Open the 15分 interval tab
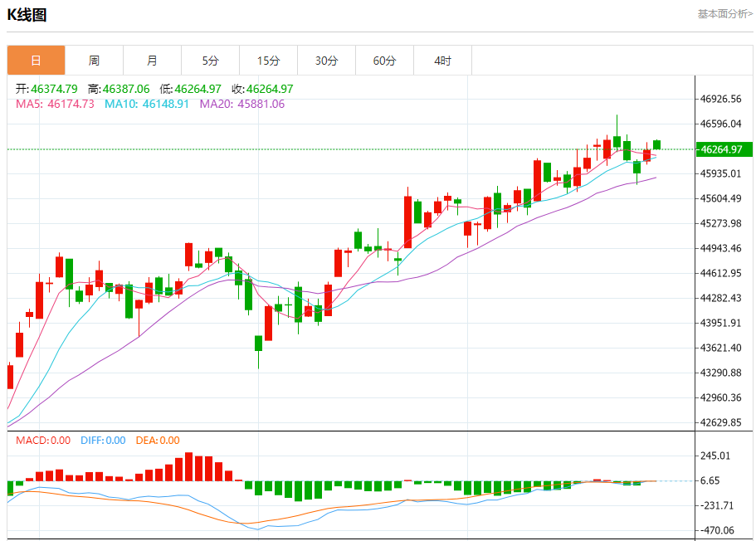Screen dimensions: 756x541 click(x=268, y=61)
